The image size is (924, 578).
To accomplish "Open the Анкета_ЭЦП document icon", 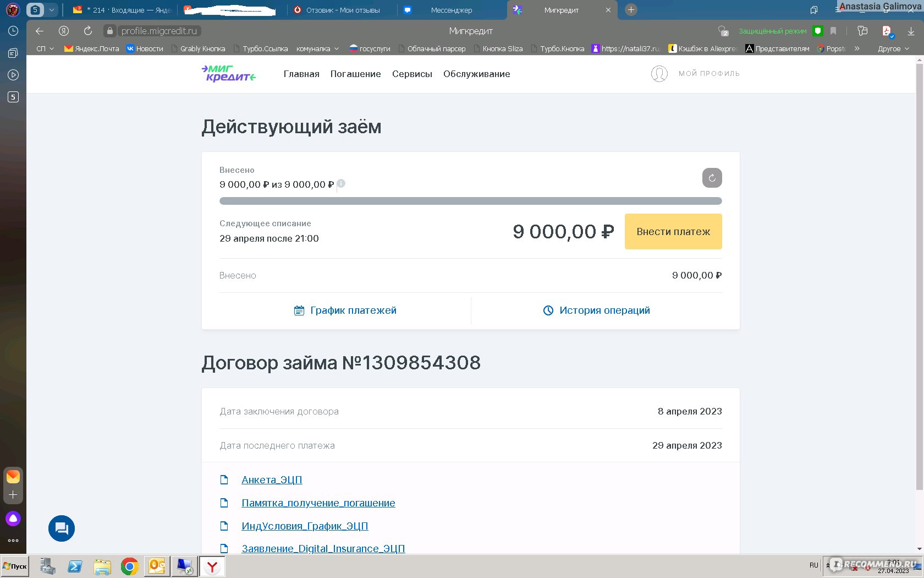I will (x=224, y=479).
